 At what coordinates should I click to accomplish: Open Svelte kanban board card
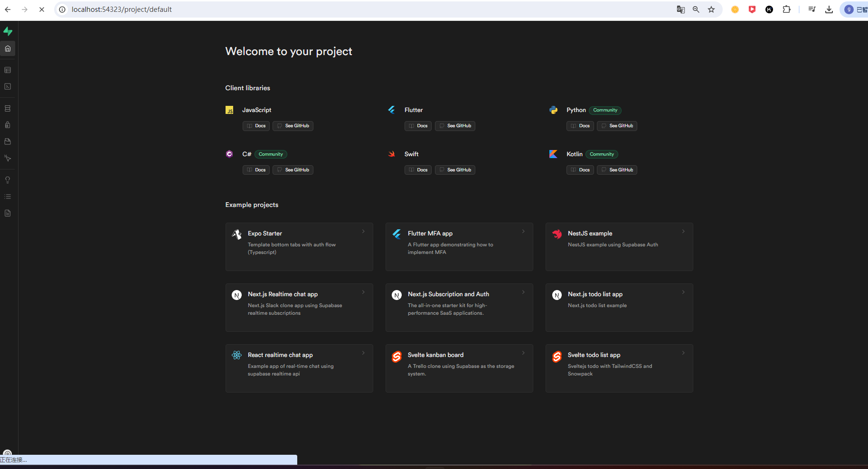click(459, 368)
